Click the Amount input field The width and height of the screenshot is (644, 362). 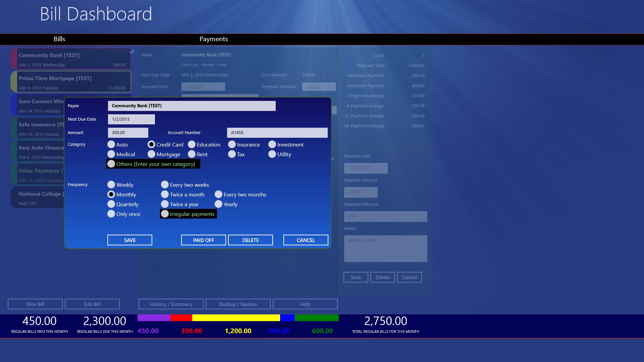coord(128,133)
